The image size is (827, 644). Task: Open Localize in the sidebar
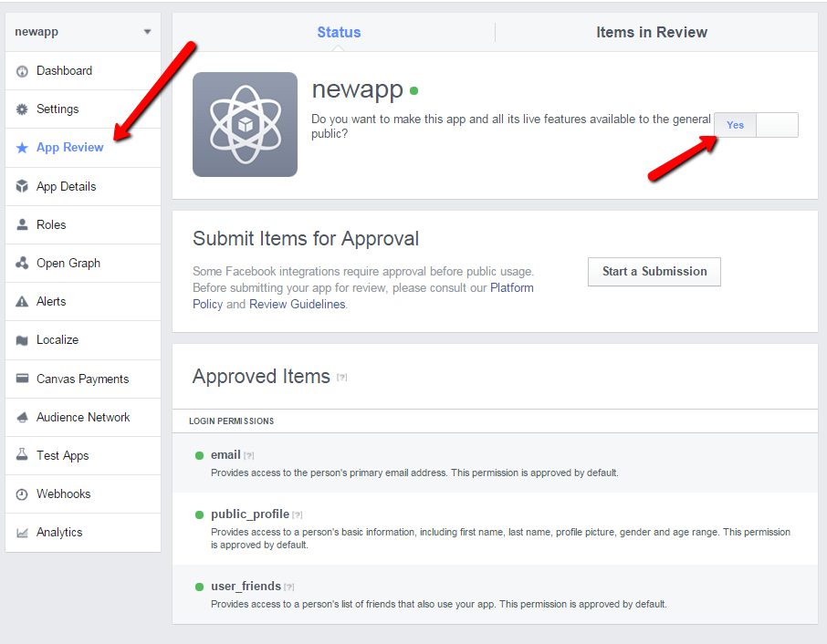83,340
